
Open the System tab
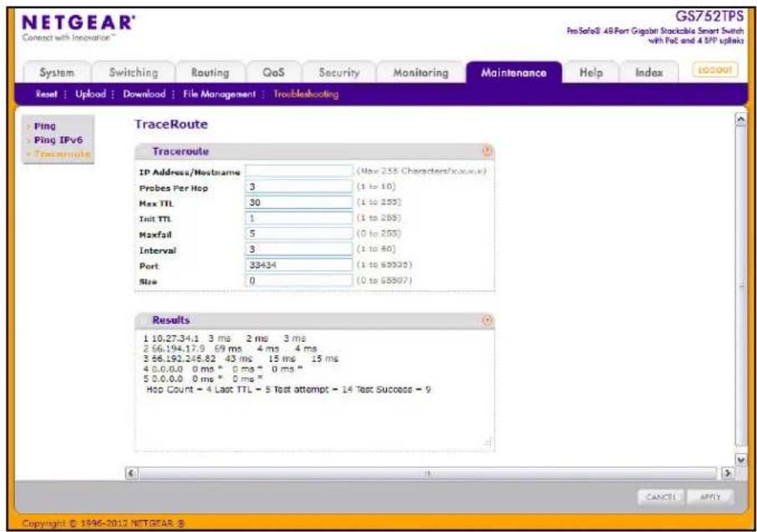pos(57,73)
